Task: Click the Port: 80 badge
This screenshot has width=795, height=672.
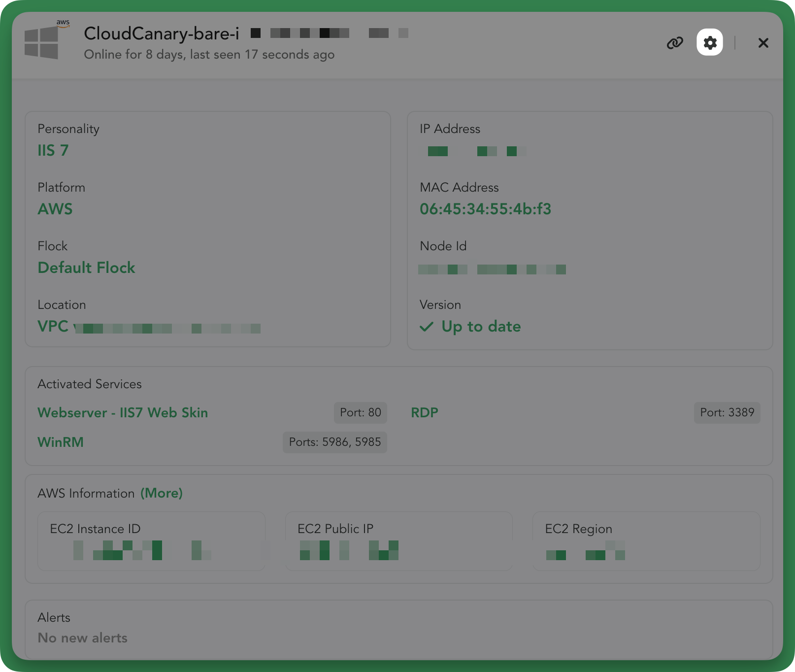Action: click(x=361, y=413)
